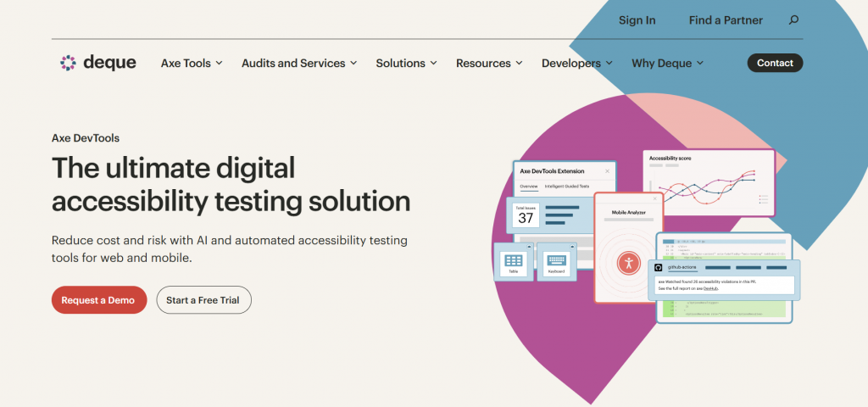The image size is (868, 407).
Task: Click the Request a Demo button
Action: pyautogui.click(x=99, y=300)
